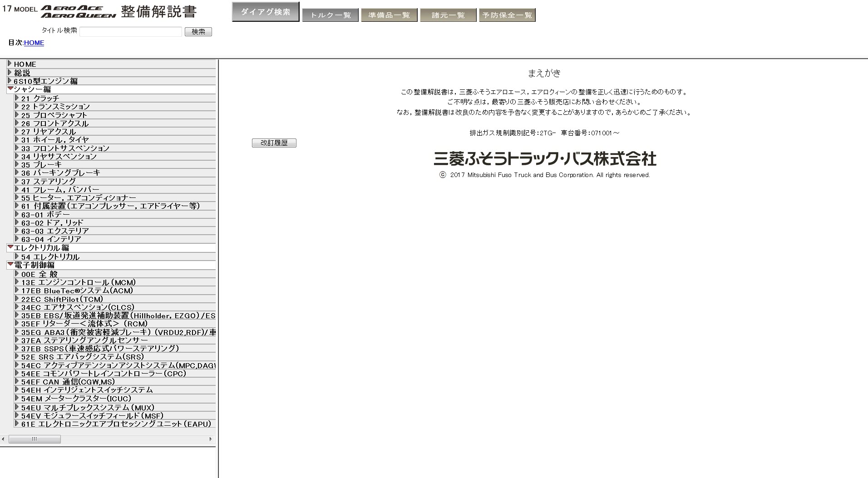
Task: Collapse the シャシー編 section triangle
Action: (10, 89)
